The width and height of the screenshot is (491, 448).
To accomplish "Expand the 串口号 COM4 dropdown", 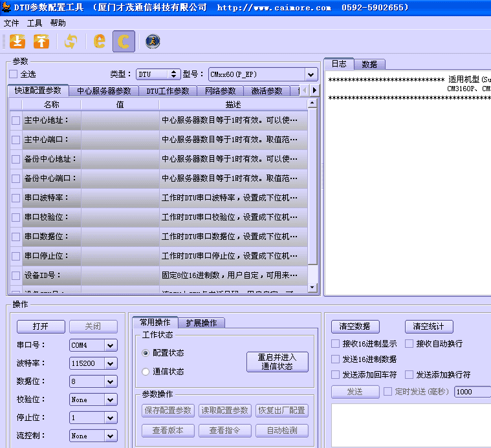I will (110, 346).
